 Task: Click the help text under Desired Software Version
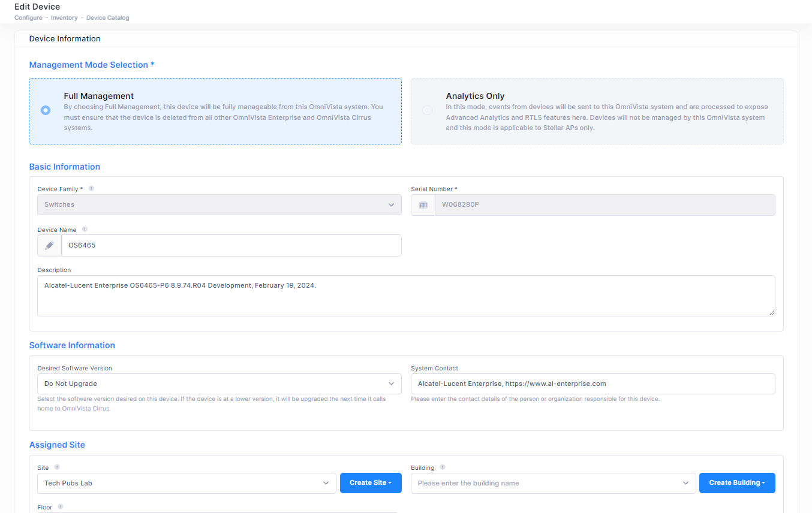212,403
